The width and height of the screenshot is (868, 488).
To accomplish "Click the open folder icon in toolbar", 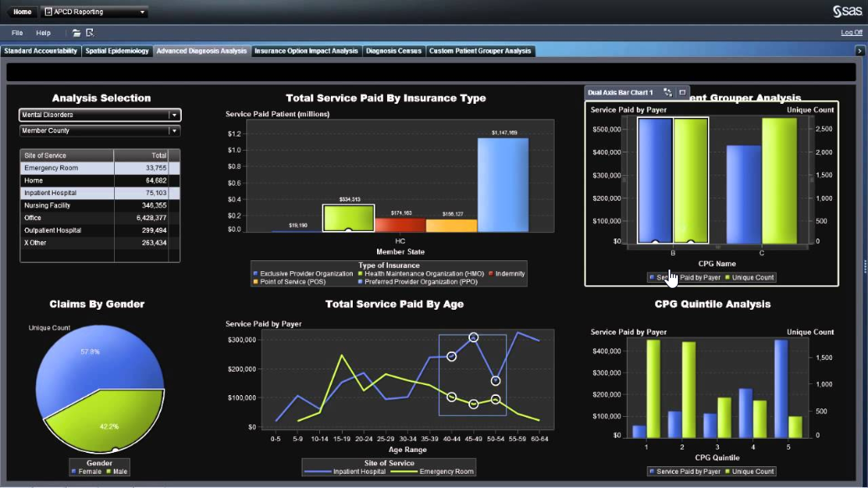I will coord(76,33).
